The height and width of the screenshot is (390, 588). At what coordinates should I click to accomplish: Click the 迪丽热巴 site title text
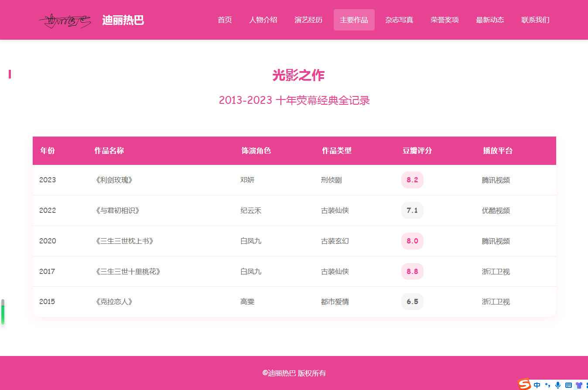tap(123, 20)
